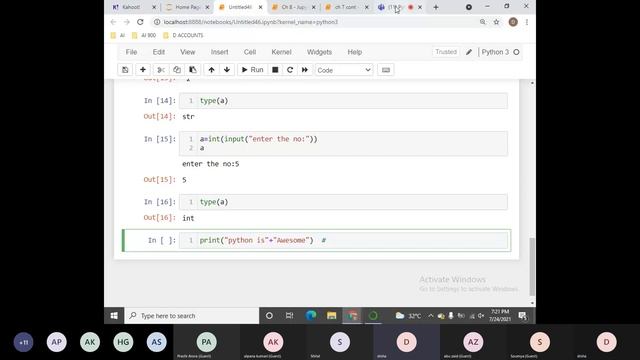Open the Chrome profile avatar
The height and width of the screenshot is (360, 640).
(513, 22)
